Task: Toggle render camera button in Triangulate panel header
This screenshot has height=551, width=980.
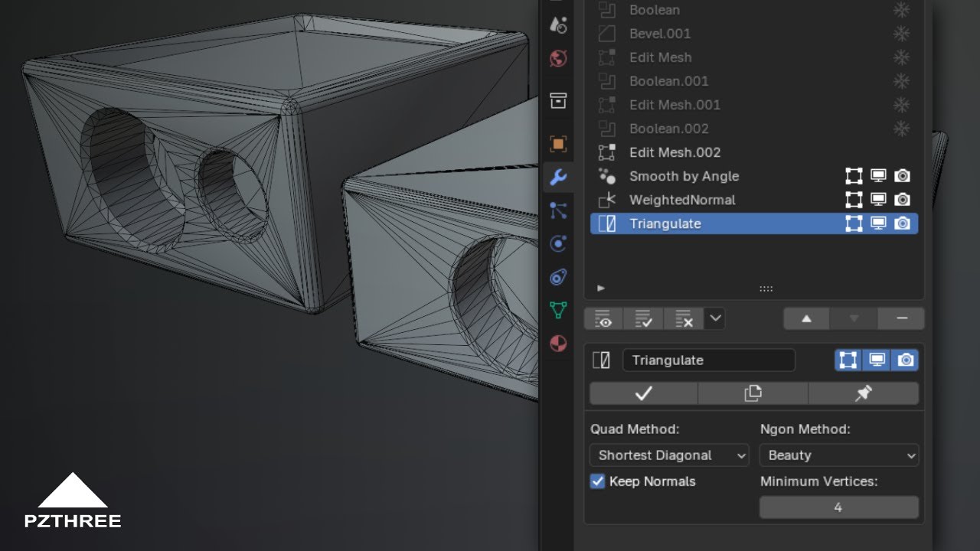Action: 905,360
